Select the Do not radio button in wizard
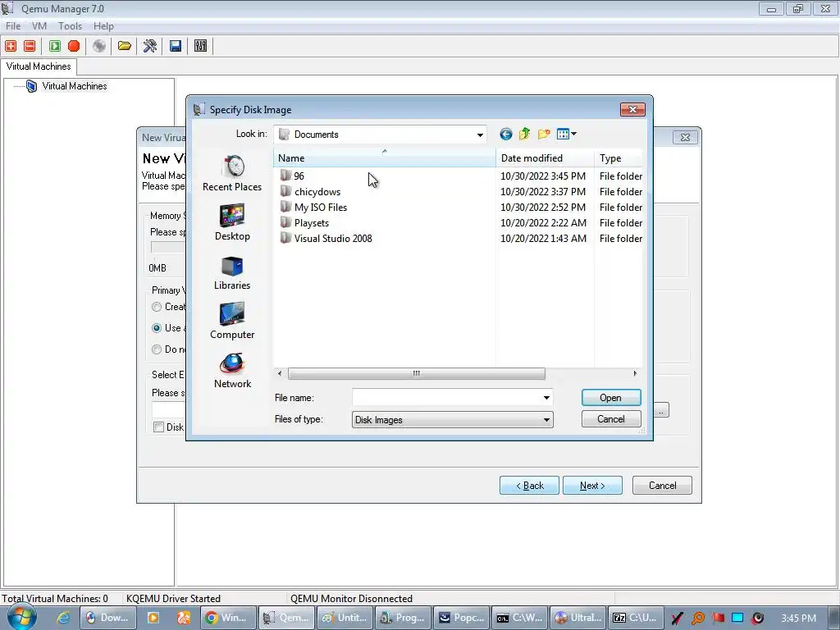This screenshot has width=840, height=630. click(157, 349)
